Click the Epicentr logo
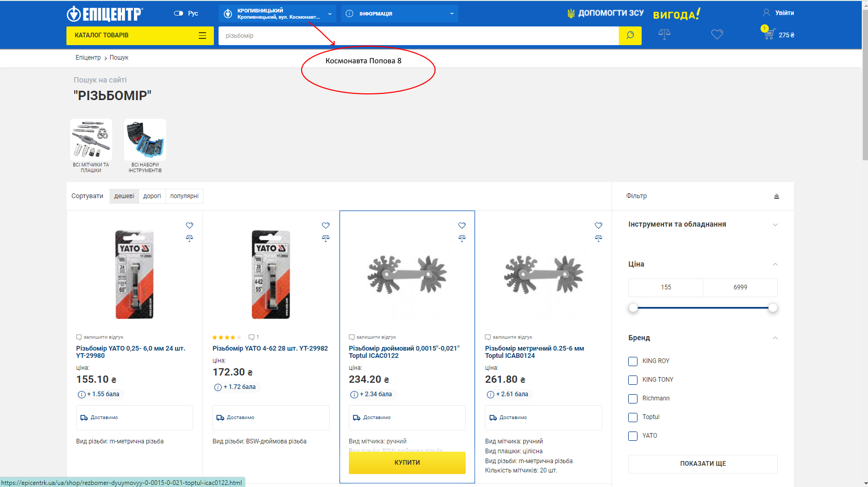The image size is (868, 487). click(x=105, y=13)
